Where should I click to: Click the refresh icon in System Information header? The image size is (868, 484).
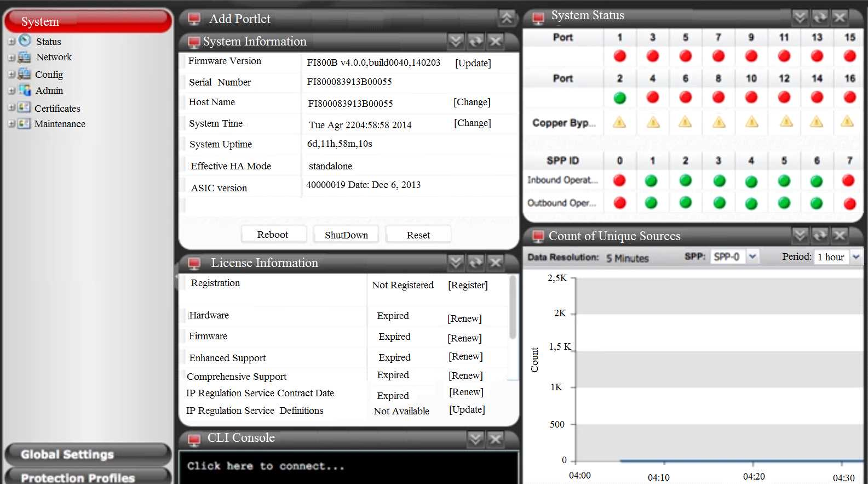click(x=475, y=41)
